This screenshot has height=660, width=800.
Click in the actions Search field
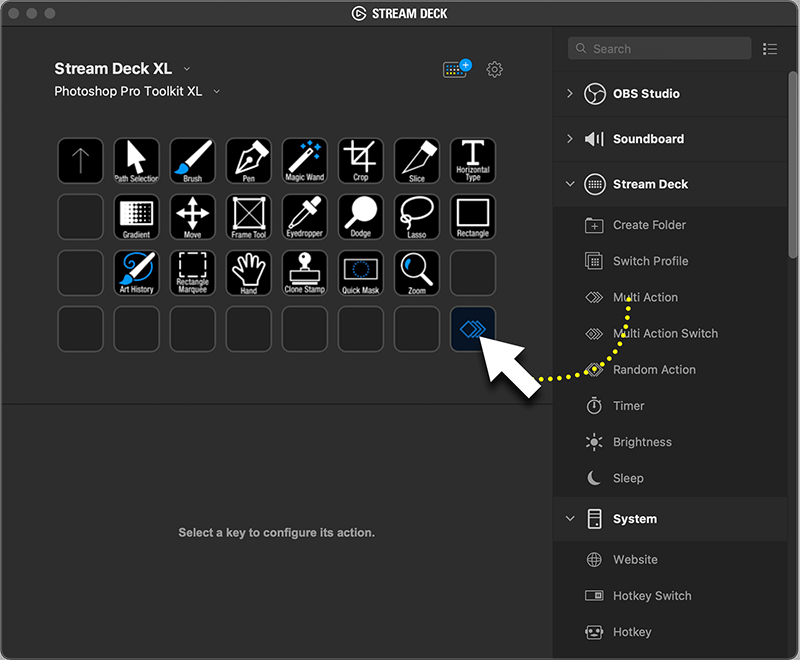pos(659,48)
